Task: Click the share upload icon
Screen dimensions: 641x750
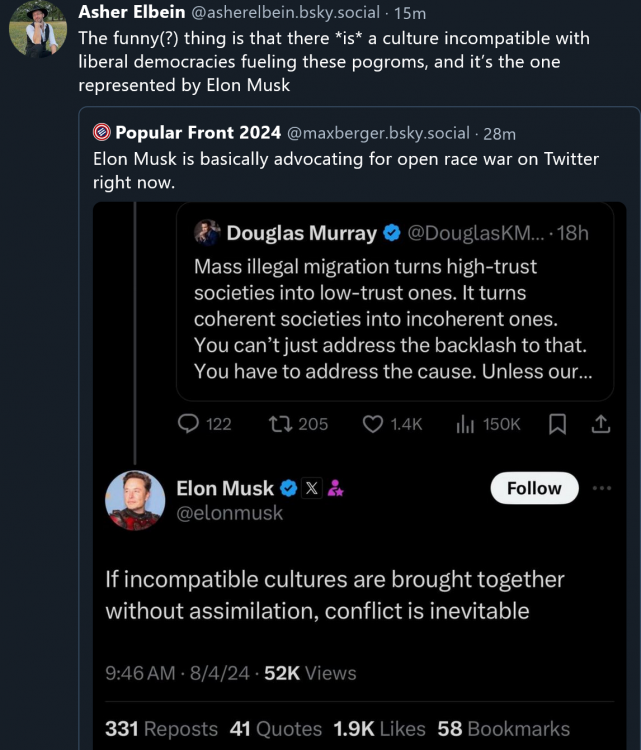Action: (601, 424)
